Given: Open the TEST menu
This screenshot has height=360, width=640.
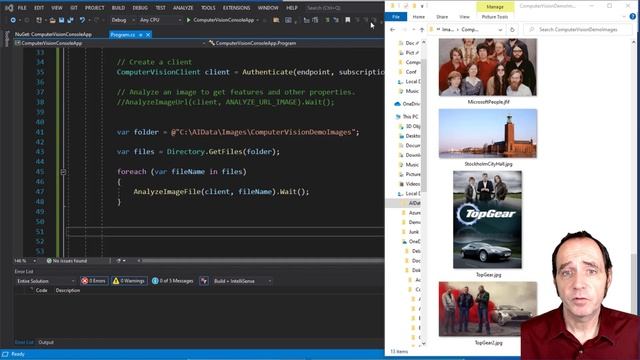Looking at the screenshot, I should 160,8.
